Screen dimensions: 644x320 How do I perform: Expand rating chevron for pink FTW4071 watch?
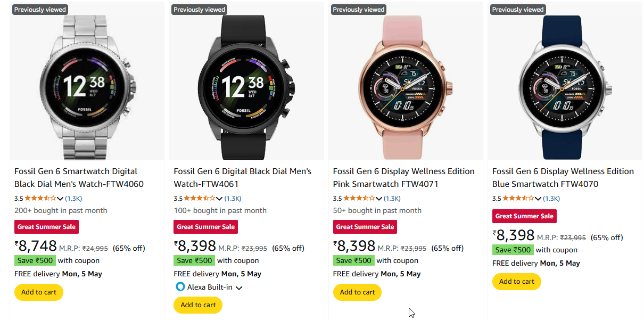click(379, 199)
